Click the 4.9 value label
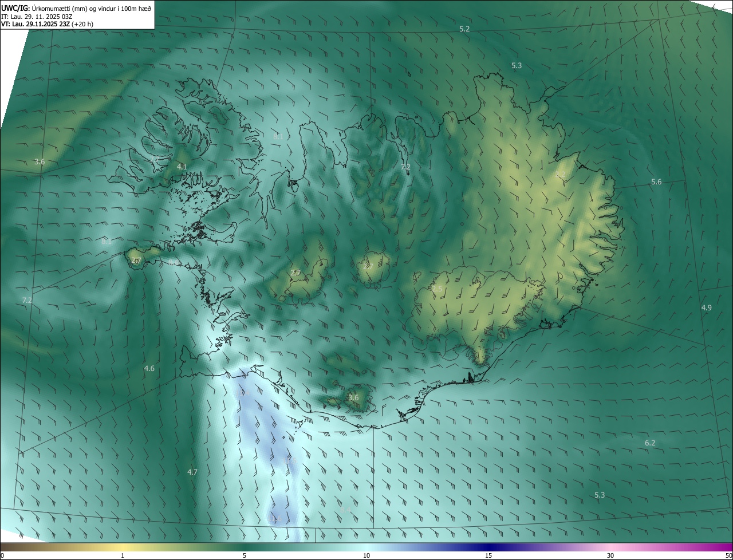Viewport: 733px width, 560px height. tap(707, 308)
